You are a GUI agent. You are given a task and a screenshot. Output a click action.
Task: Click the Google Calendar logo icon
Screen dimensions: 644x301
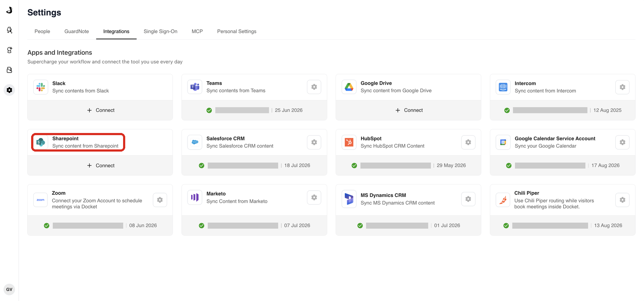(x=503, y=142)
